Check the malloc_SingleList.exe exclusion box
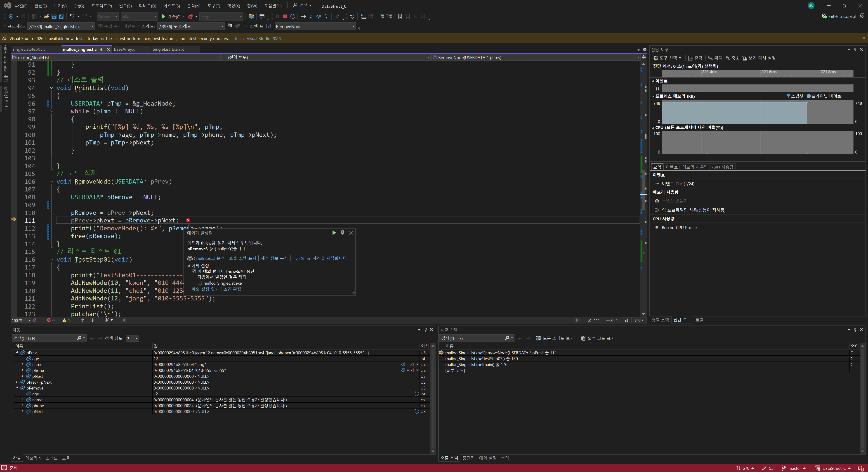868x472 pixels. [x=200, y=283]
